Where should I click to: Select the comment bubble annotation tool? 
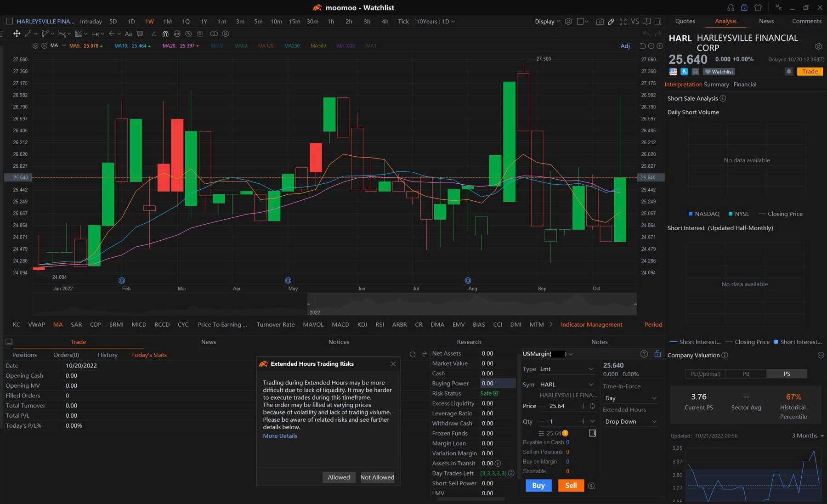click(140, 34)
